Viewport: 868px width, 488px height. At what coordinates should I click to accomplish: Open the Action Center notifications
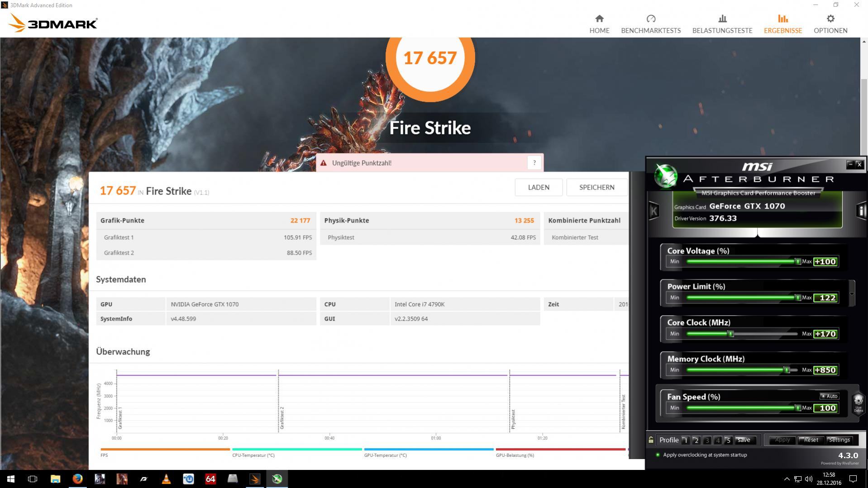click(x=853, y=479)
